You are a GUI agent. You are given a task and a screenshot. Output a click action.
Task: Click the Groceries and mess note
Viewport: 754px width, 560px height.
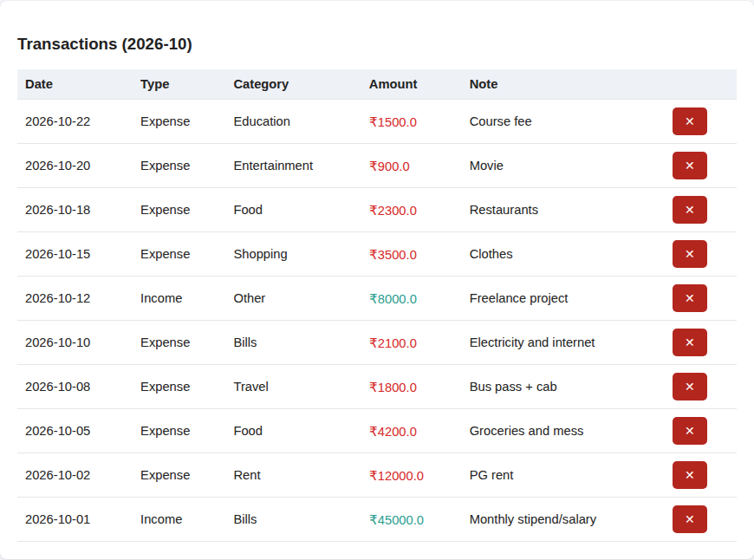tap(527, 431)
